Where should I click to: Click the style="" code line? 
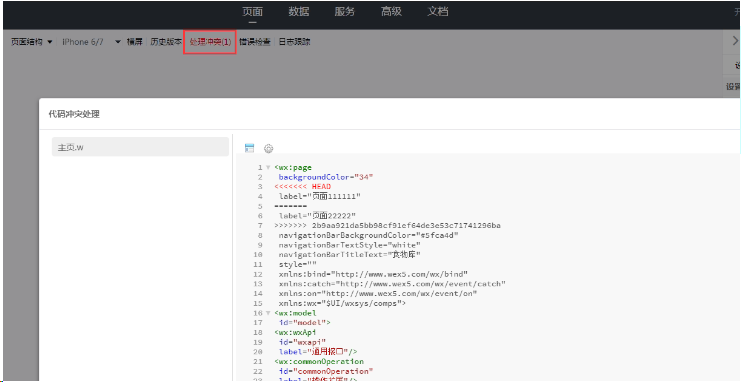pos(298,264)
